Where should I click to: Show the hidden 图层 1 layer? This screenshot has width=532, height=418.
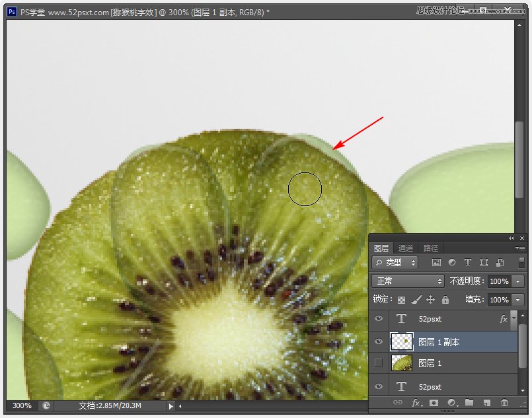click(378, 362)
